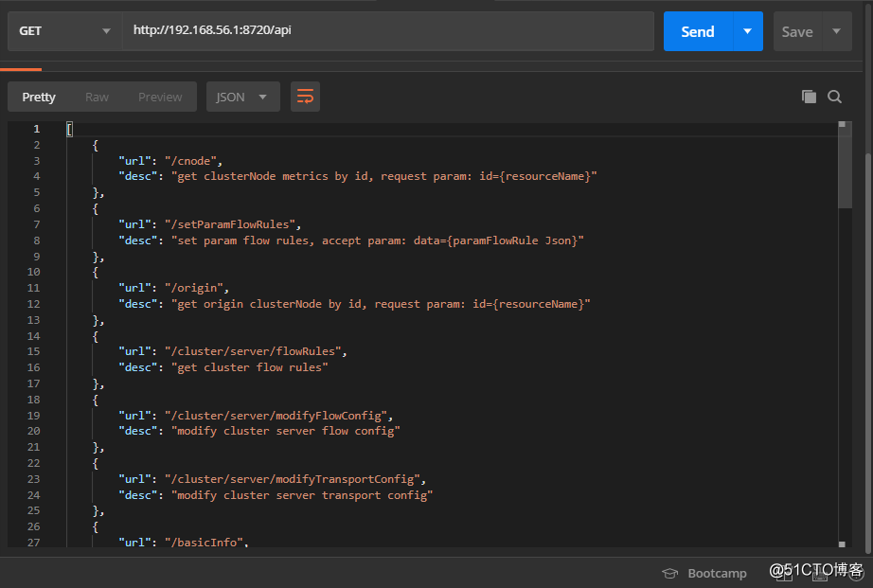The width and height of the screenshot is (873, 588).
Task: Open the GET method dropdown
Action: coord(64,31)
